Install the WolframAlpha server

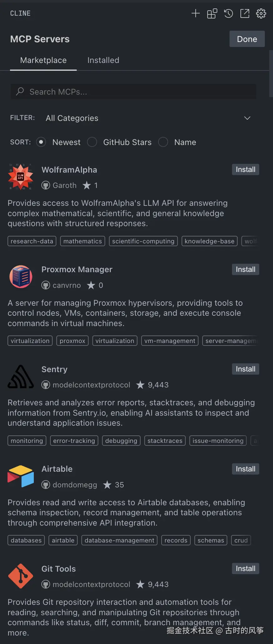coord(245,169)
